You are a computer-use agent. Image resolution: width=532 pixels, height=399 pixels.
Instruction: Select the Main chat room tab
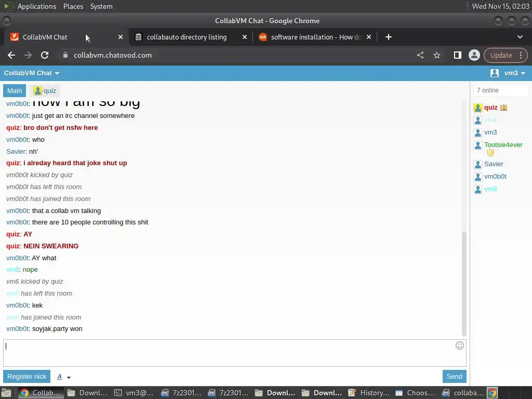[15, 90]
